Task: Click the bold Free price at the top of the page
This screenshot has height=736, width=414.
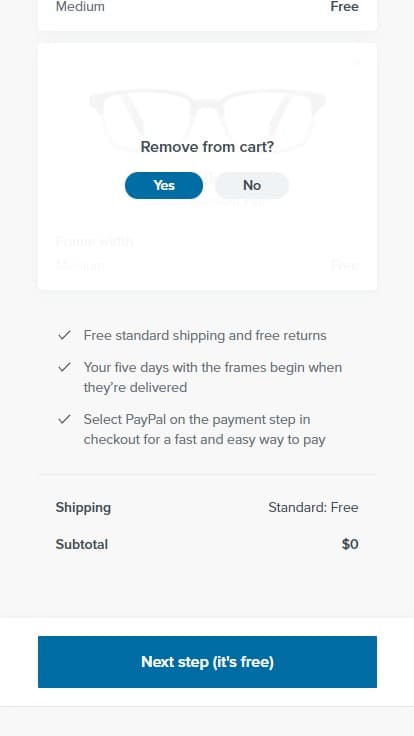Action: 345,7
